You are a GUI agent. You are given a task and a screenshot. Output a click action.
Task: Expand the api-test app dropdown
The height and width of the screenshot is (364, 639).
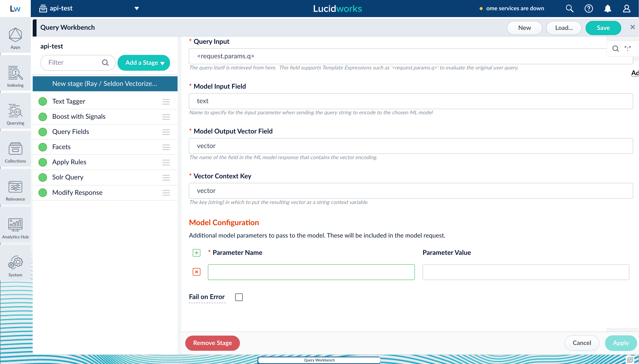coord(137,9)
